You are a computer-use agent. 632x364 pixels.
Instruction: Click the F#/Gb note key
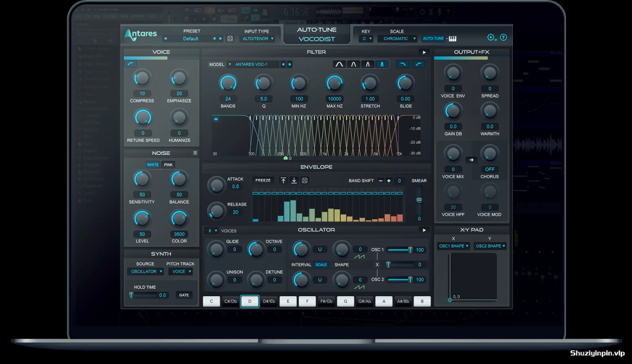click(326, 301)
